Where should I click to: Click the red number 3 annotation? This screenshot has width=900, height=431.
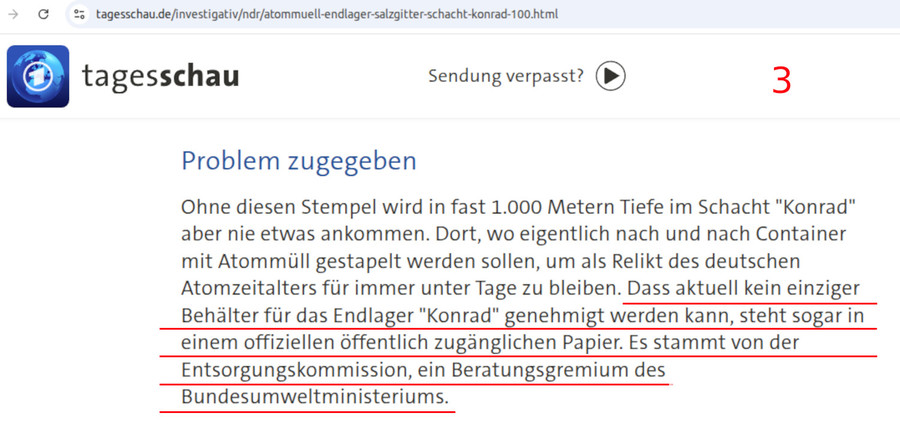tap(781, 81)
